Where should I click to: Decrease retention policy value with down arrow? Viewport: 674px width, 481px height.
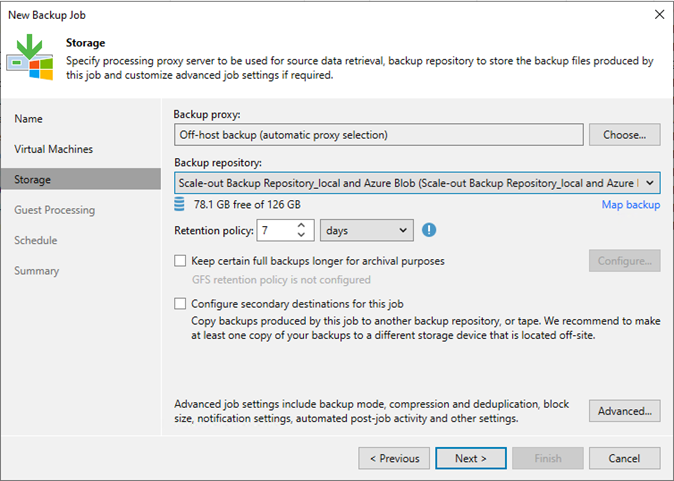(301, 235)
